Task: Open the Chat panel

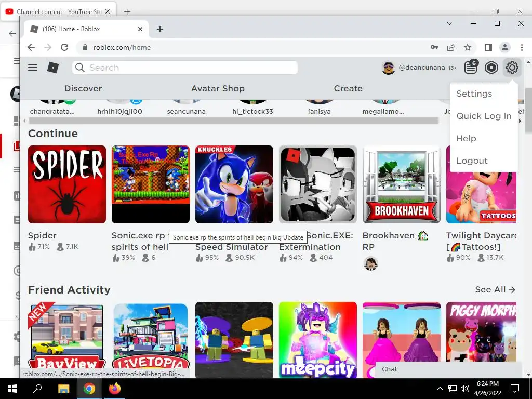Action: pos(448,369)
